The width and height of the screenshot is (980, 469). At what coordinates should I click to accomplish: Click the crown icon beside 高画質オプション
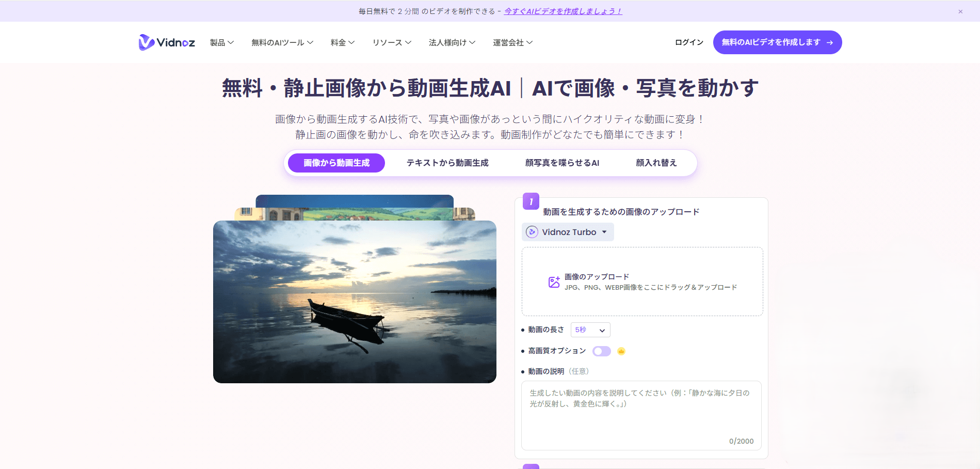(x=622, y=351)
